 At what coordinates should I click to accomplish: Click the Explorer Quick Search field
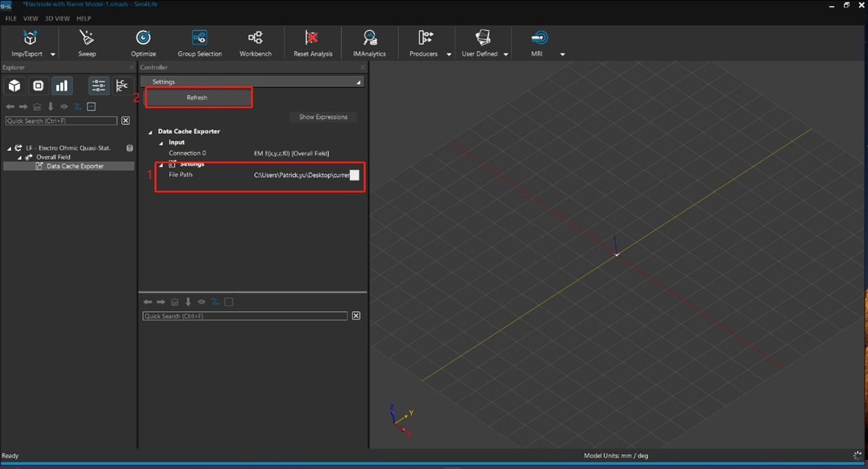(61, 121)
